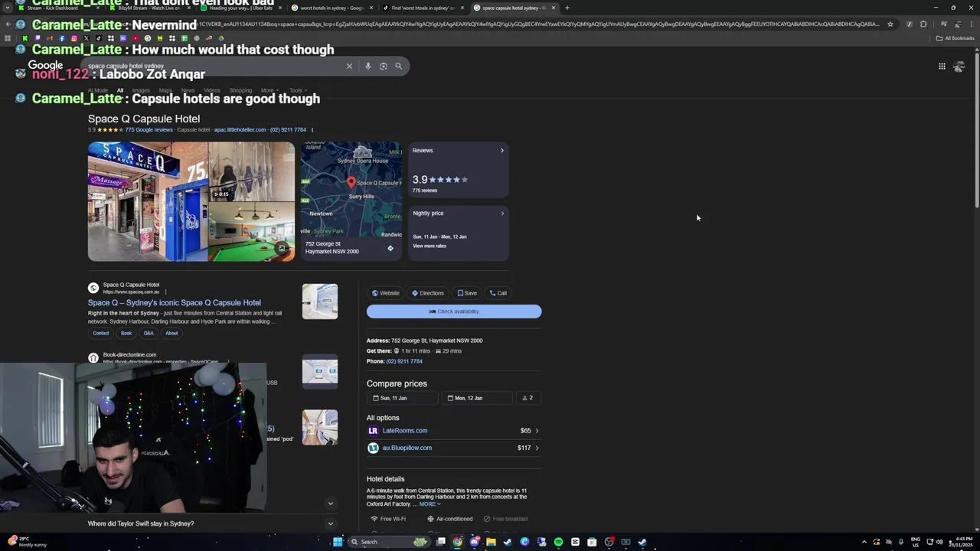Open 'Space Q – Sydney's iconic' result title
This screenshot has height=551, width=980.
tap(175, 303)
